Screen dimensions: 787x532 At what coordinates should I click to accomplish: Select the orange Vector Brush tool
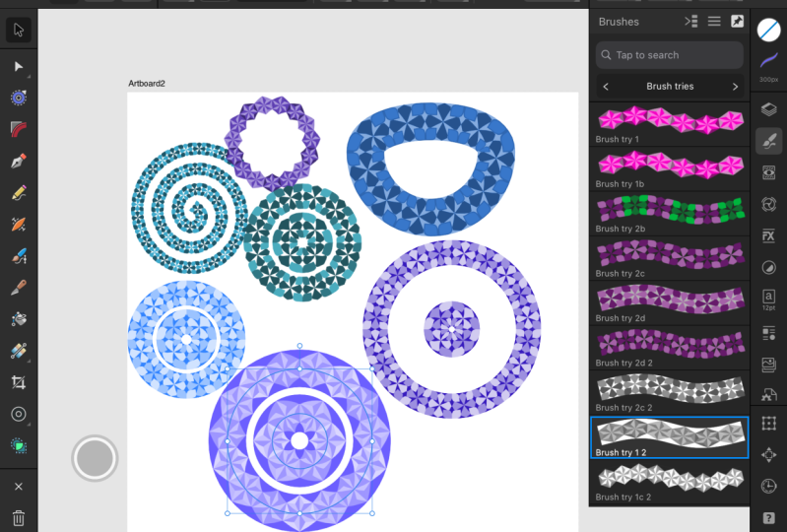coord(19,225)
